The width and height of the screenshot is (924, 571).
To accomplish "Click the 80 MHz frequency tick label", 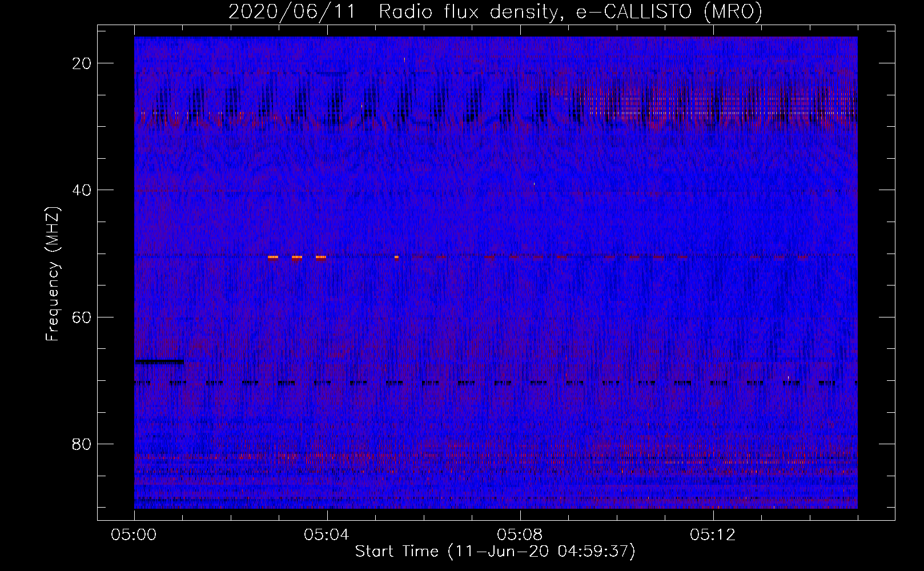I will 82,444.
